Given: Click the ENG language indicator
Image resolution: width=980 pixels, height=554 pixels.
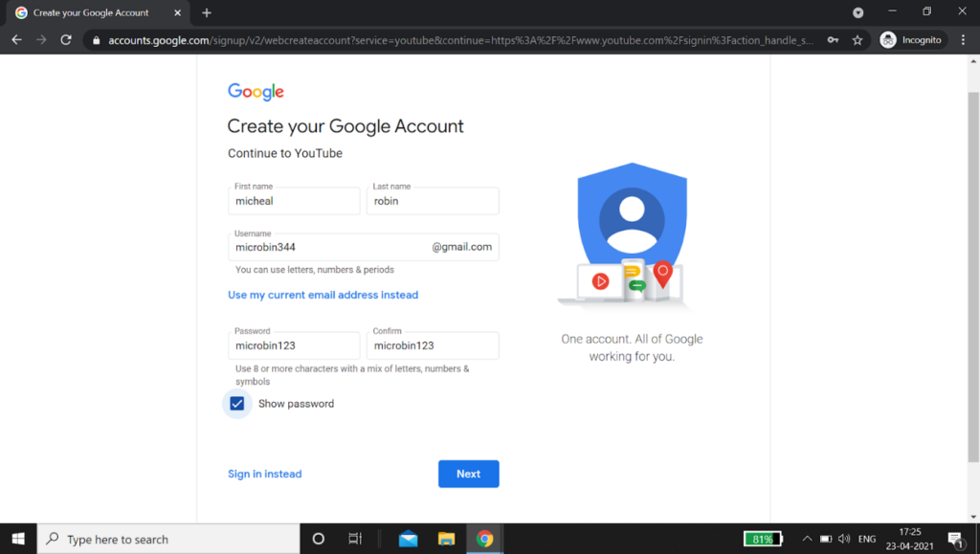Looking at the screenshot, I should (x=867, y=539).
